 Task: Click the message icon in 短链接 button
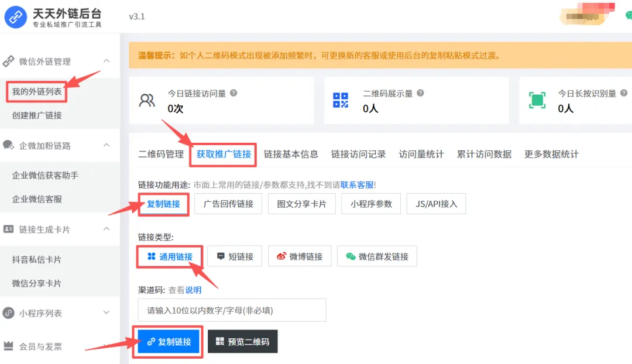221,256
